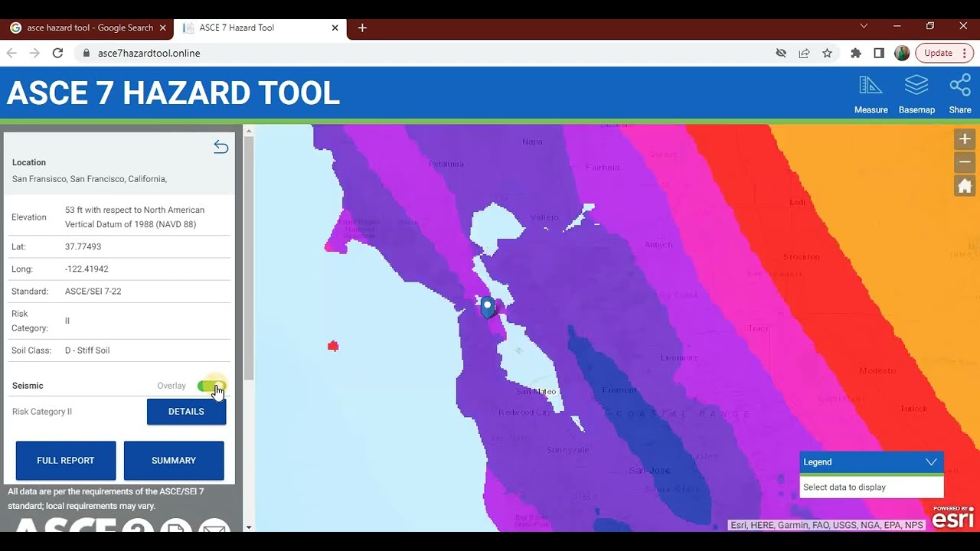Click the back arrow in Location panel
Viewport: 980px width, 551px height.
[220, 147]
